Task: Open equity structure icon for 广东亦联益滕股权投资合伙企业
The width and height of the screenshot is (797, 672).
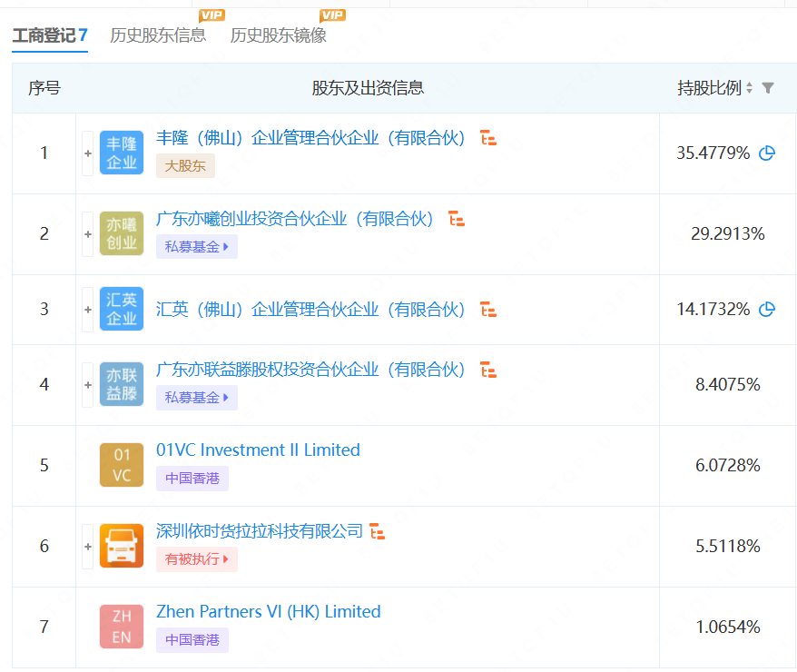Action: point(488,370)
